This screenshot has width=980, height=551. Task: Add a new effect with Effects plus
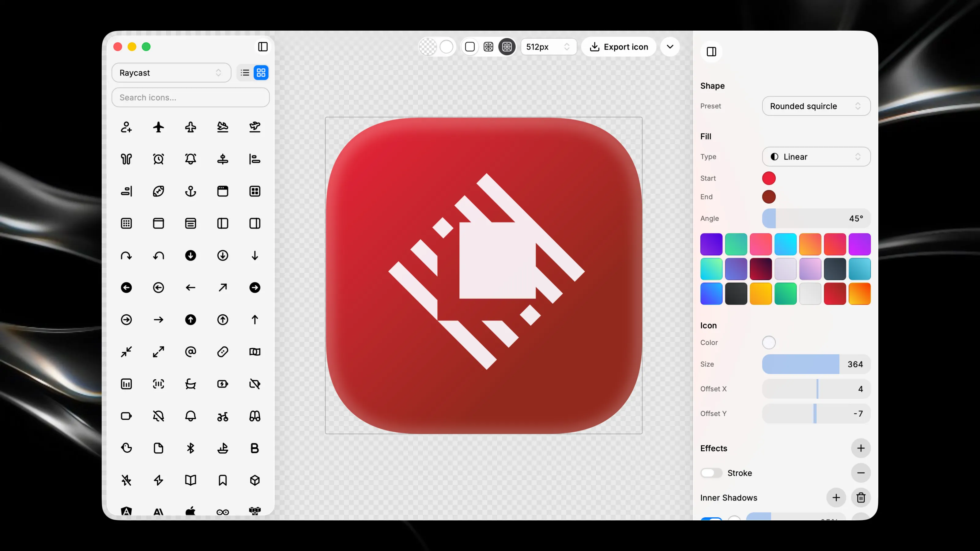861,448
